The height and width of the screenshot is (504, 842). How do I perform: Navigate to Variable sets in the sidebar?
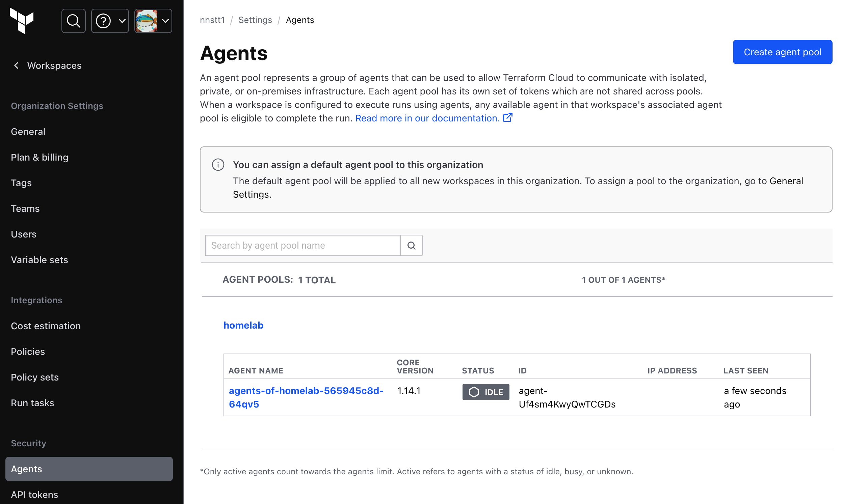point(40,260)
